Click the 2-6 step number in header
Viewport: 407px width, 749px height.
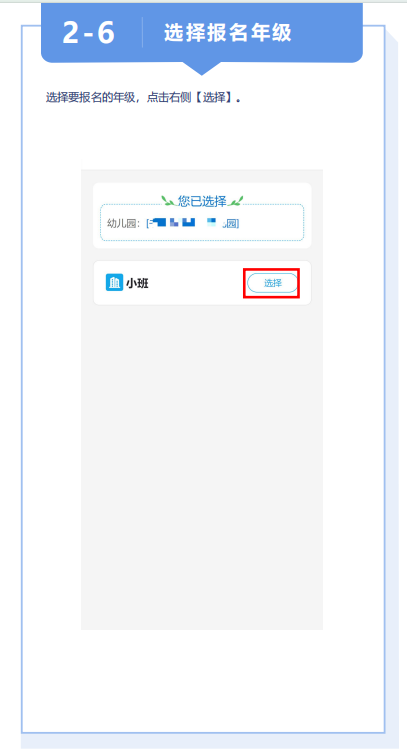click(x=89, y=33)
